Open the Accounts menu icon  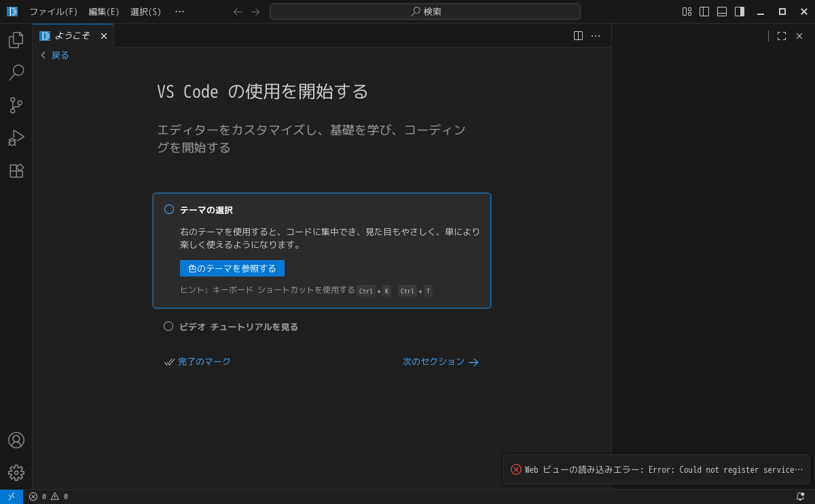(16, 440)
